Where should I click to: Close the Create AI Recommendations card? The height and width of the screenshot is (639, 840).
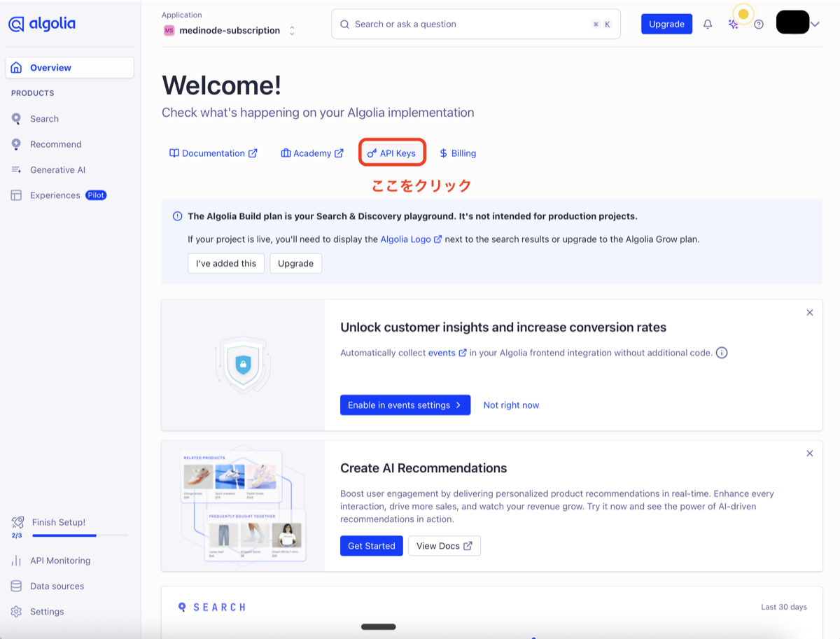(810, 454)
